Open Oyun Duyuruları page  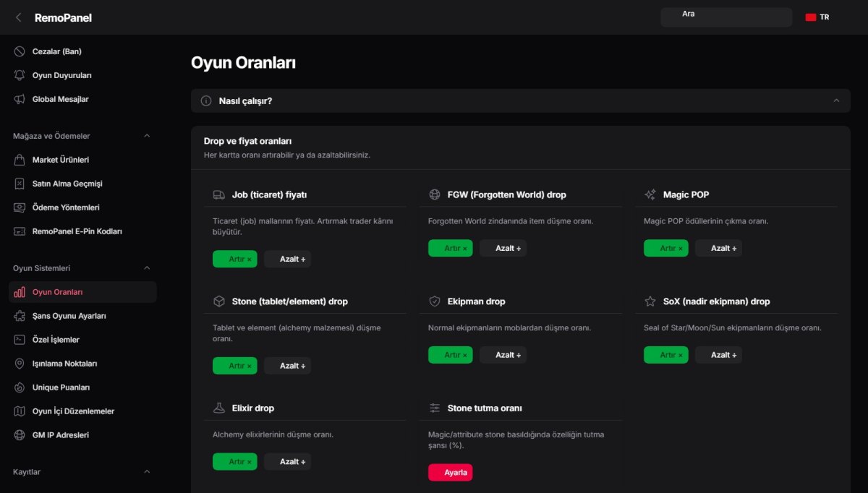pos(82,75)
